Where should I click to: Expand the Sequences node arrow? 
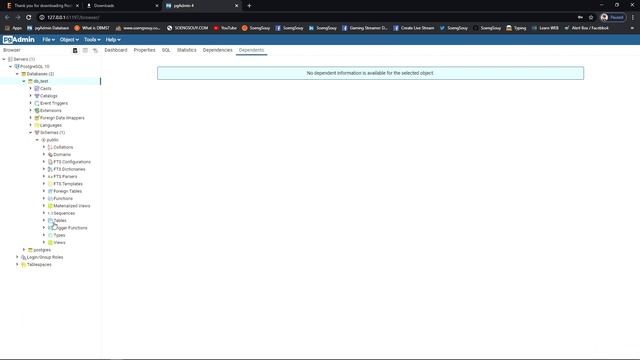tap(44, 213)
